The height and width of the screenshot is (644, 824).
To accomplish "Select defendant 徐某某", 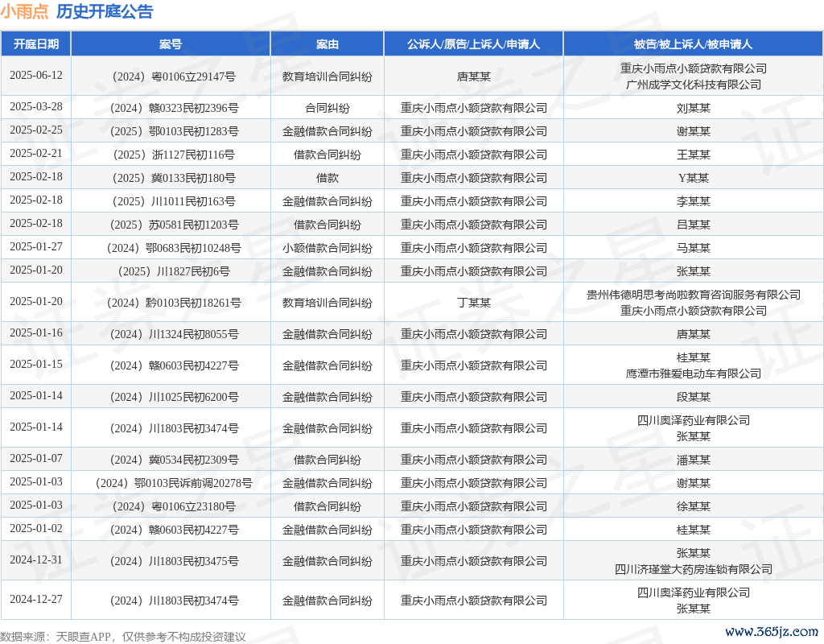I will [x=693, y=507].
